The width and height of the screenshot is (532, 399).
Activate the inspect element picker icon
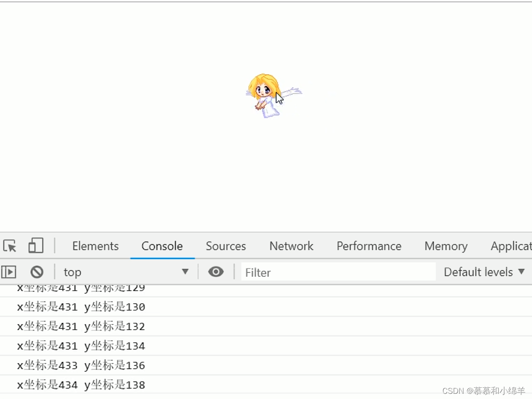(x=10, y=246)
